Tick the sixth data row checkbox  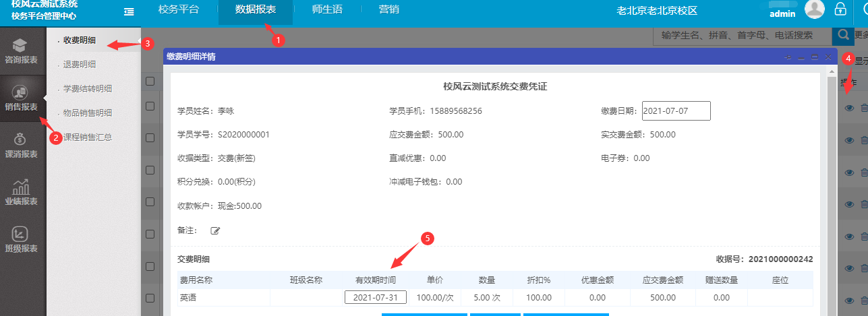pyautogui.click(x=150, y=267)
